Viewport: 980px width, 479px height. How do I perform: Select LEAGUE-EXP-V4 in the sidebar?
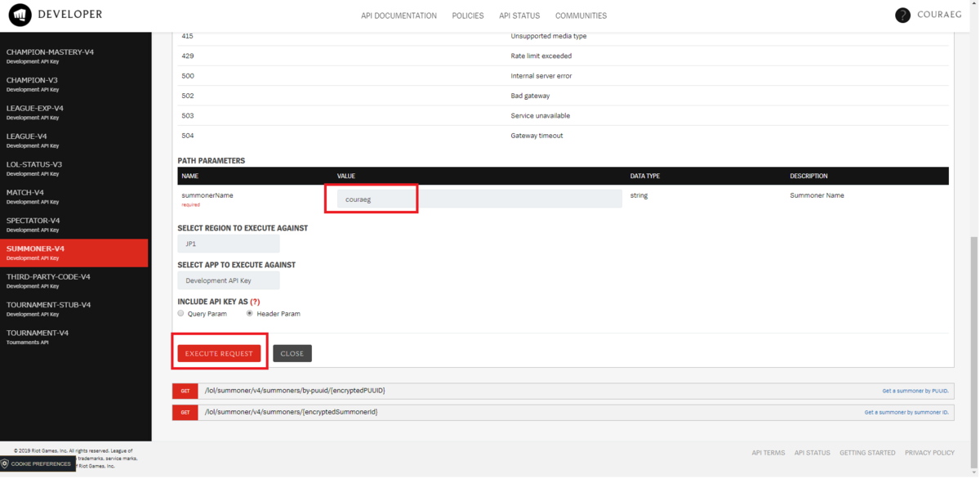tap(74, 112)
